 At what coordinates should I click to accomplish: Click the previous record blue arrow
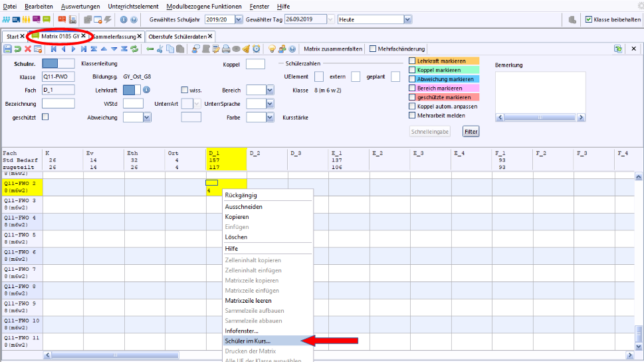click(64, 49)
